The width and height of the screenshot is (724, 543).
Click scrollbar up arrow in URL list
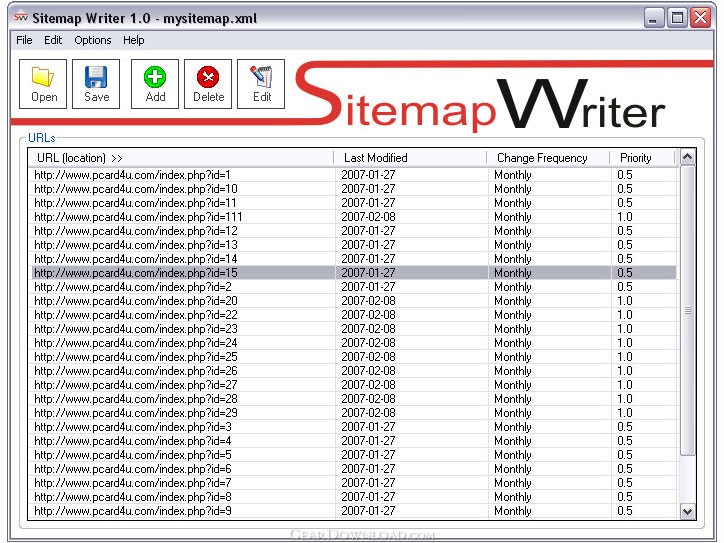coord(688,157)
